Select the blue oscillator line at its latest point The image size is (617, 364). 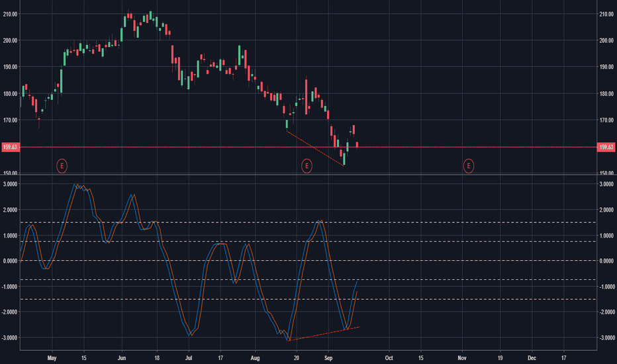(x=357, y=282)
